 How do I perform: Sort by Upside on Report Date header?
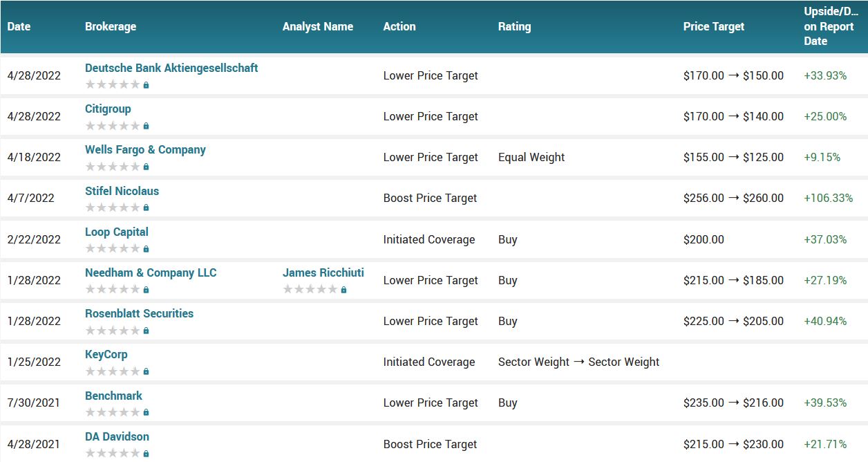831,26
